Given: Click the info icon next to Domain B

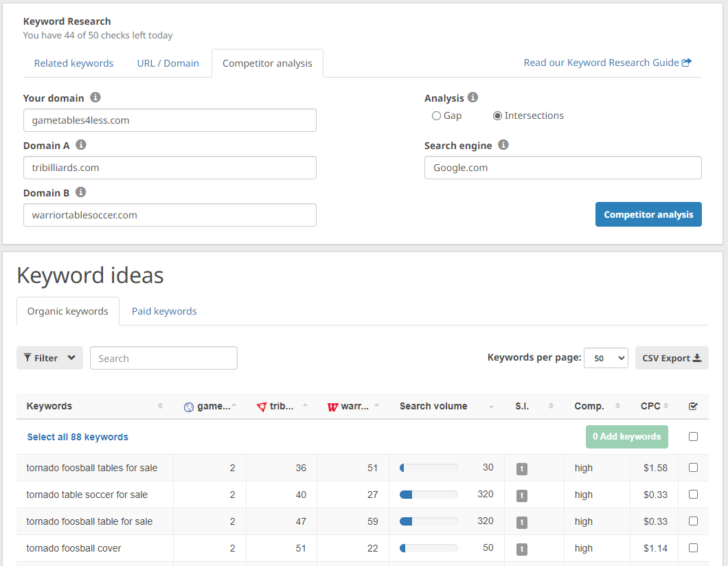Looking at the screenshot, I should (81, 192).
